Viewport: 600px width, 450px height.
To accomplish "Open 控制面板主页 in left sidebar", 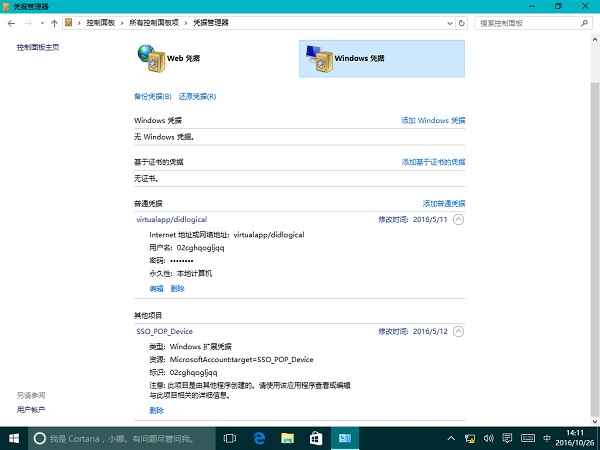I will pyautogui.click(x=38, y=47).
